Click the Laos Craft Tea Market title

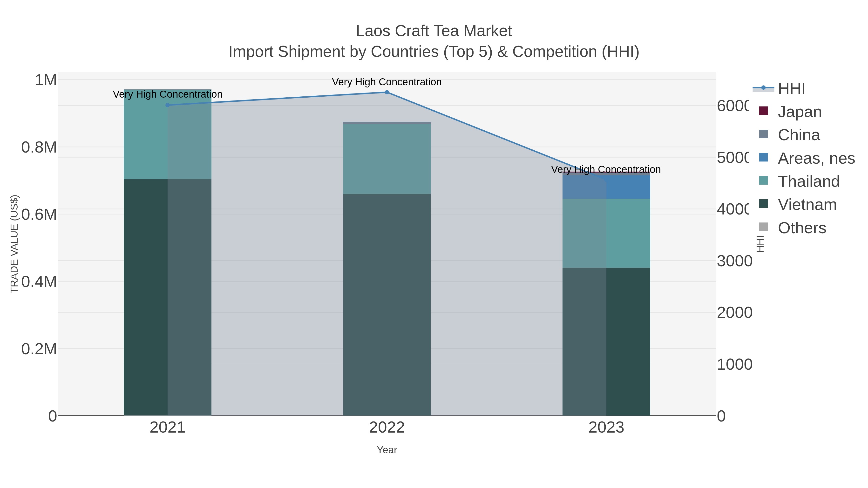pyautogui.click(x=434, y=31)
